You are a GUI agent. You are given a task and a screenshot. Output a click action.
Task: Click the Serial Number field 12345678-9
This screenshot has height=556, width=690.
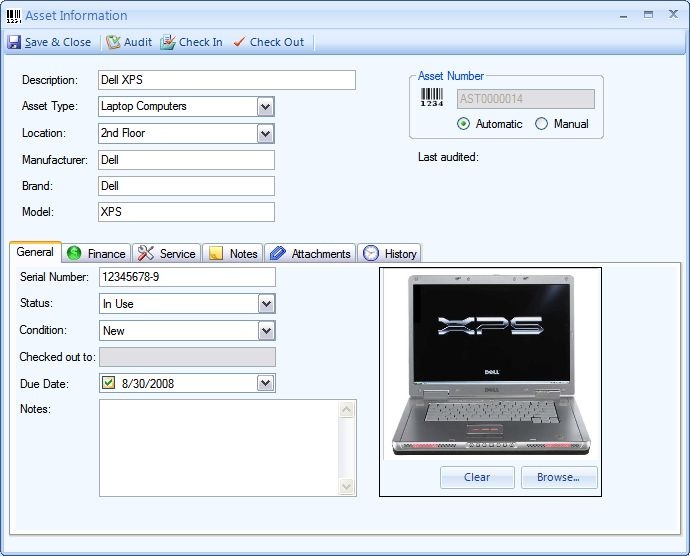pos(187,277)
